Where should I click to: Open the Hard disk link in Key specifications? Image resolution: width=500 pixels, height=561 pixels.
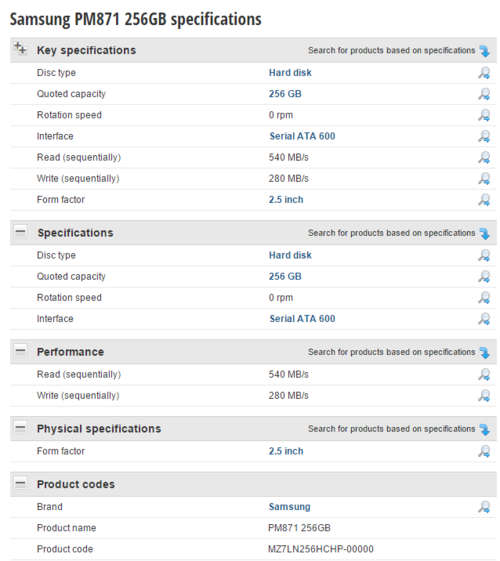click(x=290, y=73)
